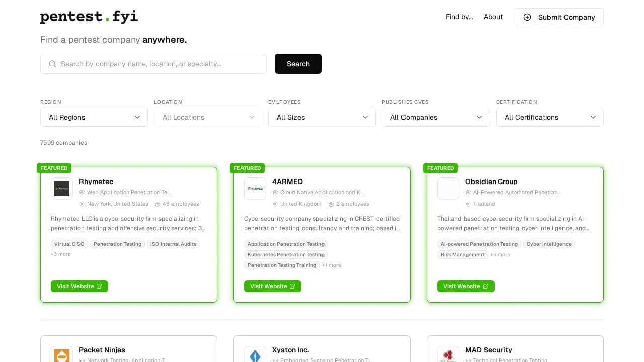
Task: Go to the About page
Action: click(493, 17)
